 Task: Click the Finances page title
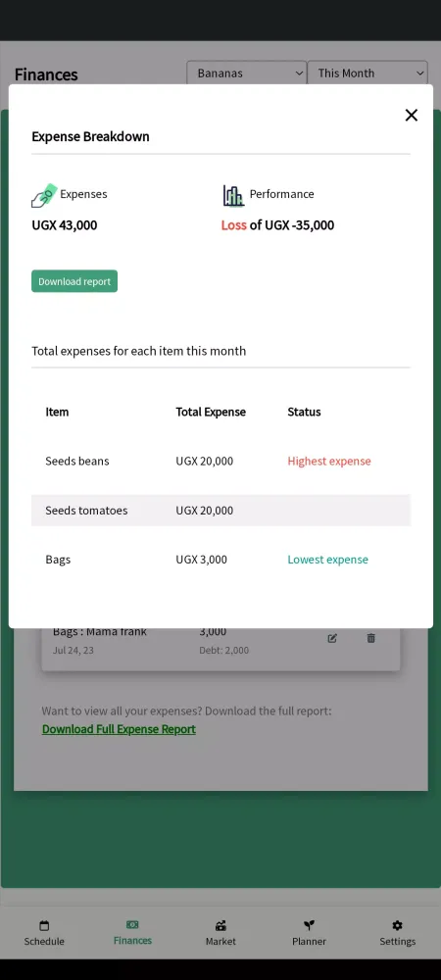click(46, 74)
